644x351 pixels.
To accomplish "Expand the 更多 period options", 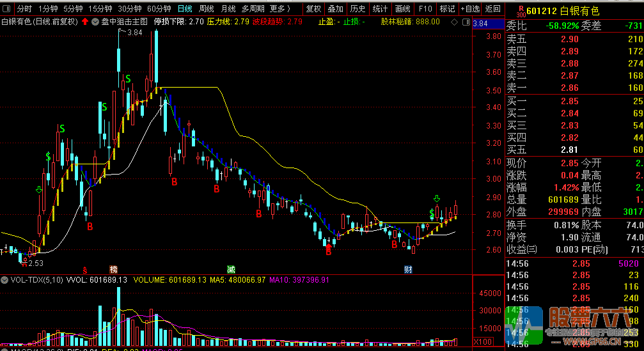I will pos(280,8).
